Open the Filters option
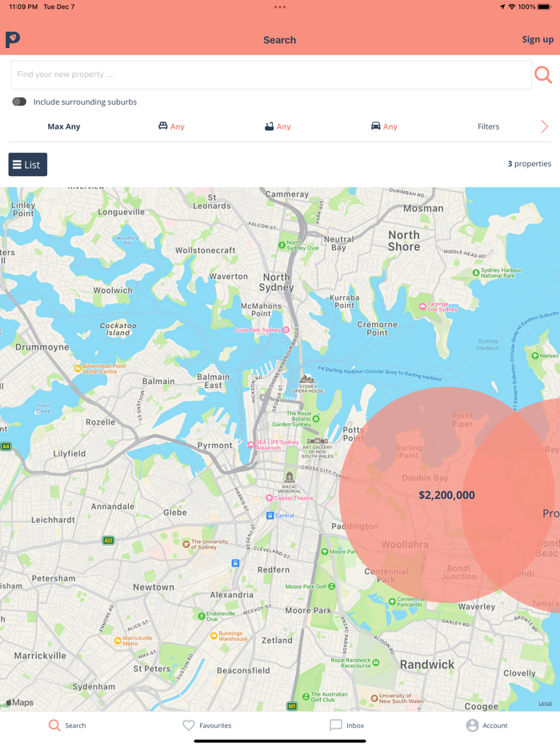The height and width of the screenshot is (747, 560). [x=489, y=126]
